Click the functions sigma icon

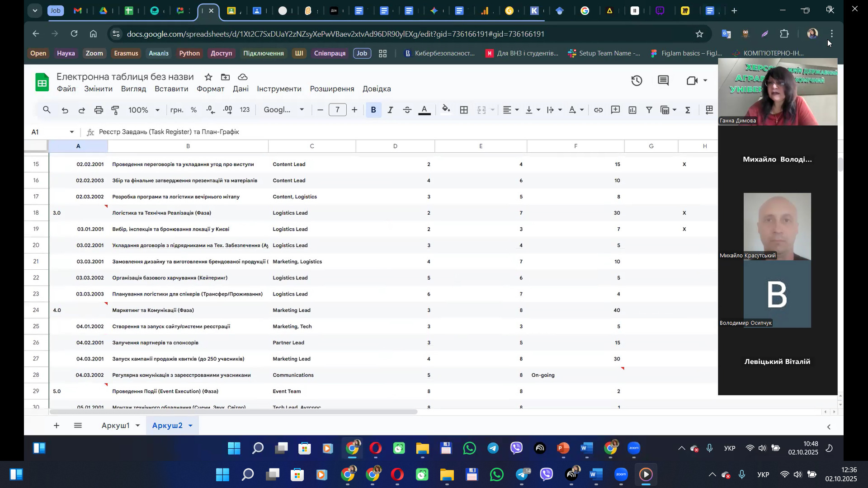coord(688,110)
